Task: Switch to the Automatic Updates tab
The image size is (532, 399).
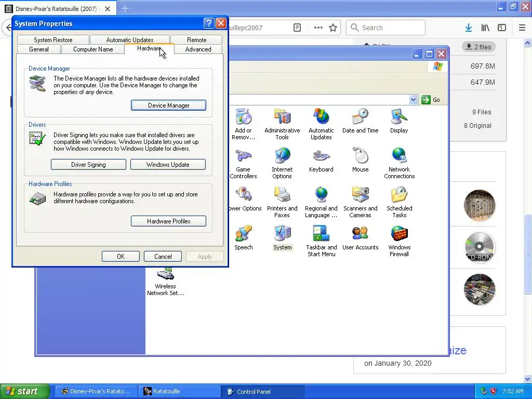Action: coord(129,39)
